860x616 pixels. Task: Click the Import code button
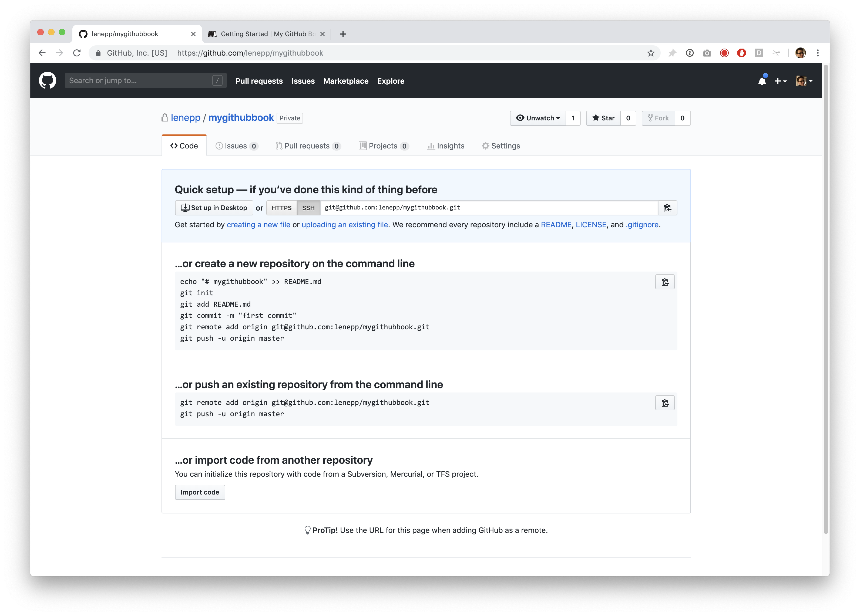(x=200, y=492)
